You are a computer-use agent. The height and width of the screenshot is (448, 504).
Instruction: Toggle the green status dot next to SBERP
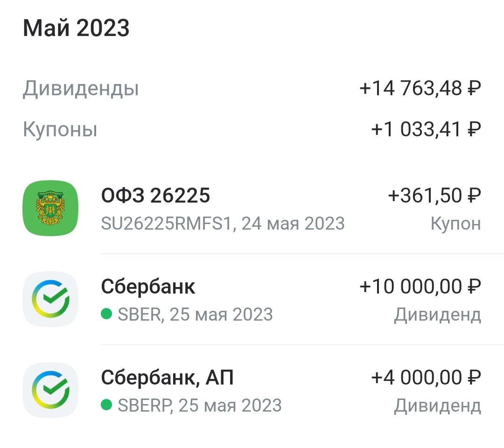[106, 406]
